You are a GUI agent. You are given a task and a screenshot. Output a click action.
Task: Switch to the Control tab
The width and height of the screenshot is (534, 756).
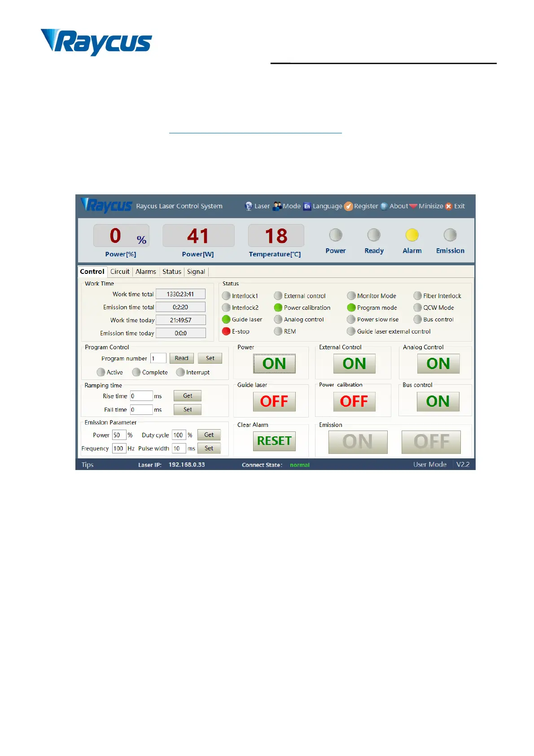tap(92, 272)
